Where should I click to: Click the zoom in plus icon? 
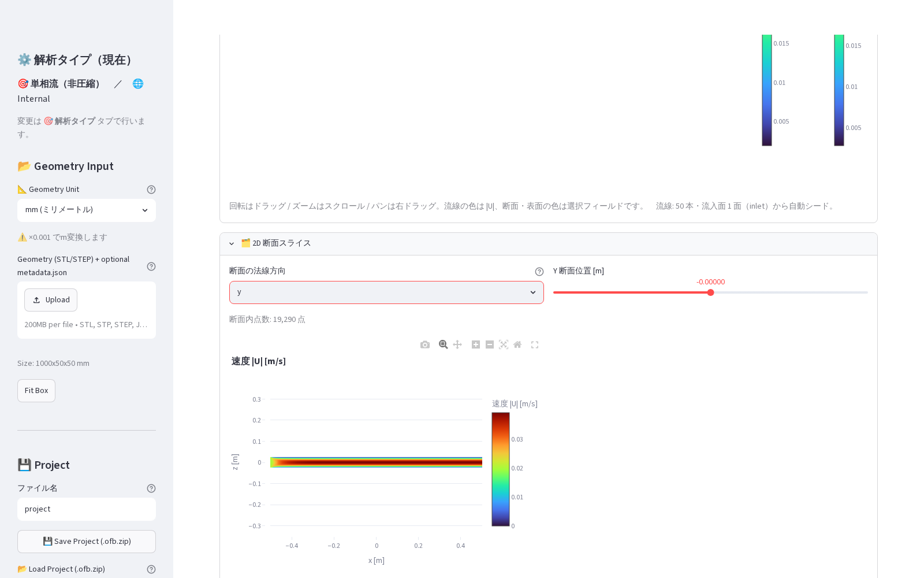476,344
